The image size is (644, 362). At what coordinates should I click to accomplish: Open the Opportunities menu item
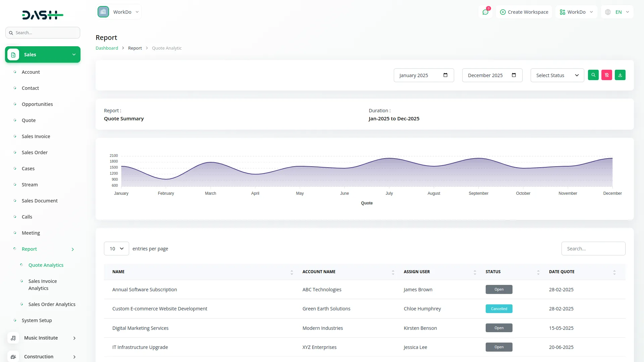(x=37, y=104)
